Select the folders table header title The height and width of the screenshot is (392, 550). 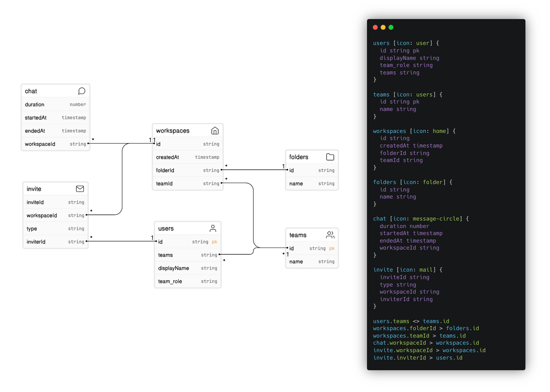299,157
